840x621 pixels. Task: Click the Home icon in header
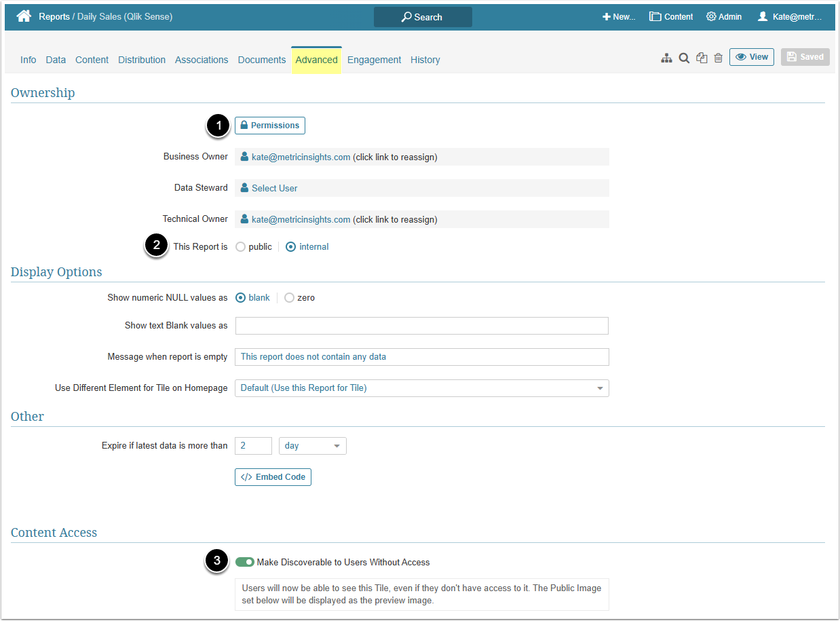click(24, 16)
